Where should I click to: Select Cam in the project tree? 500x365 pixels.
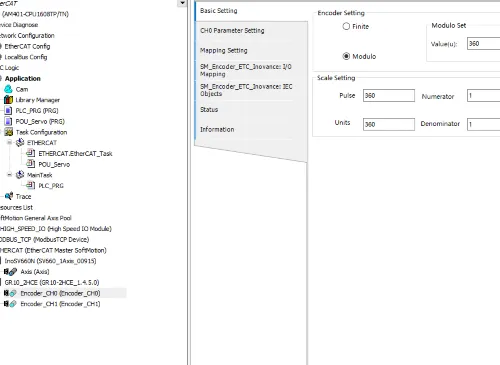pos(22,89)
